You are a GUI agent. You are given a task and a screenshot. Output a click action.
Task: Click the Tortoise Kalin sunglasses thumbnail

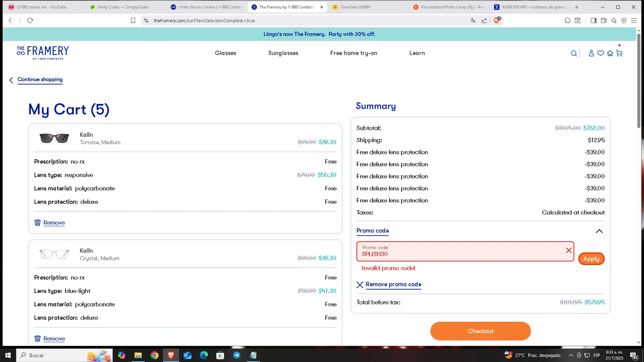54,138
